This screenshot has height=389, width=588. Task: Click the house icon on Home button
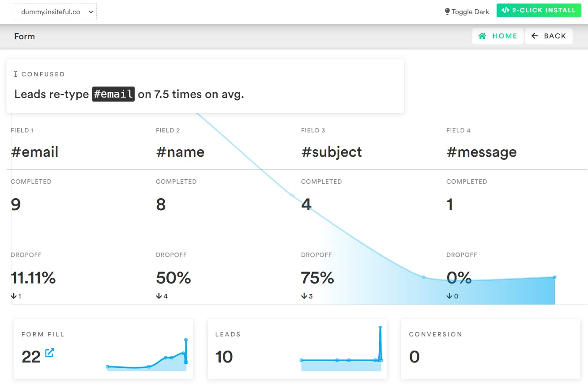(482, 36)
